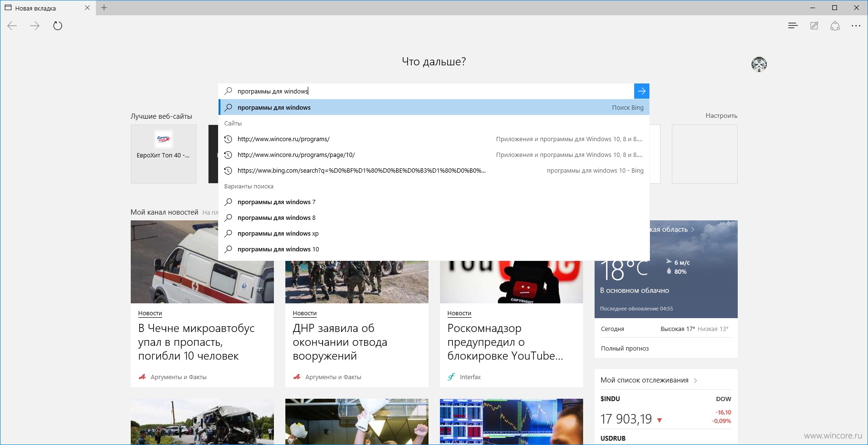Maximize the browser window
The height and width of the screenshot is (445, 868).
835,8
